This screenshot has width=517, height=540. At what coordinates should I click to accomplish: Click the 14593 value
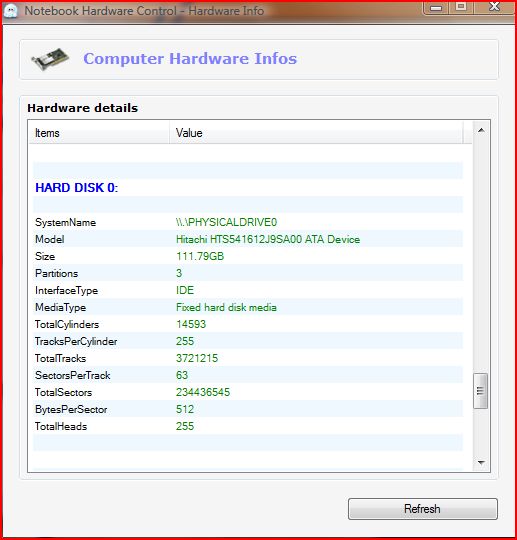click(191, 324)
